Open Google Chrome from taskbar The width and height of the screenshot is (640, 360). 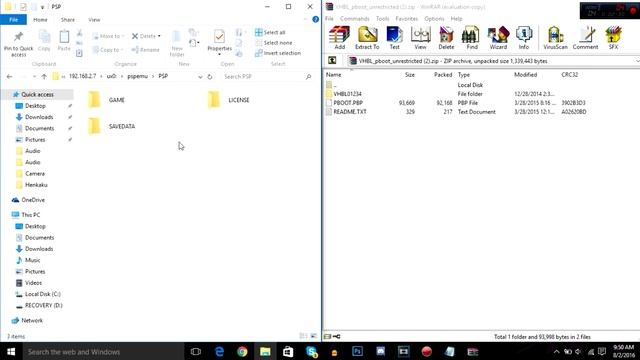coord(242,351)
